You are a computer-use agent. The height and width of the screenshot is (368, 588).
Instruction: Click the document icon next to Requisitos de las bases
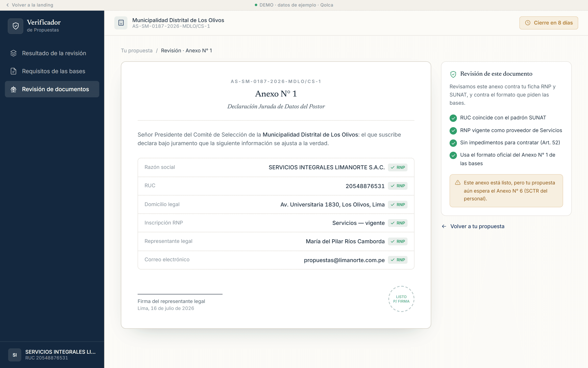point(14,71)
